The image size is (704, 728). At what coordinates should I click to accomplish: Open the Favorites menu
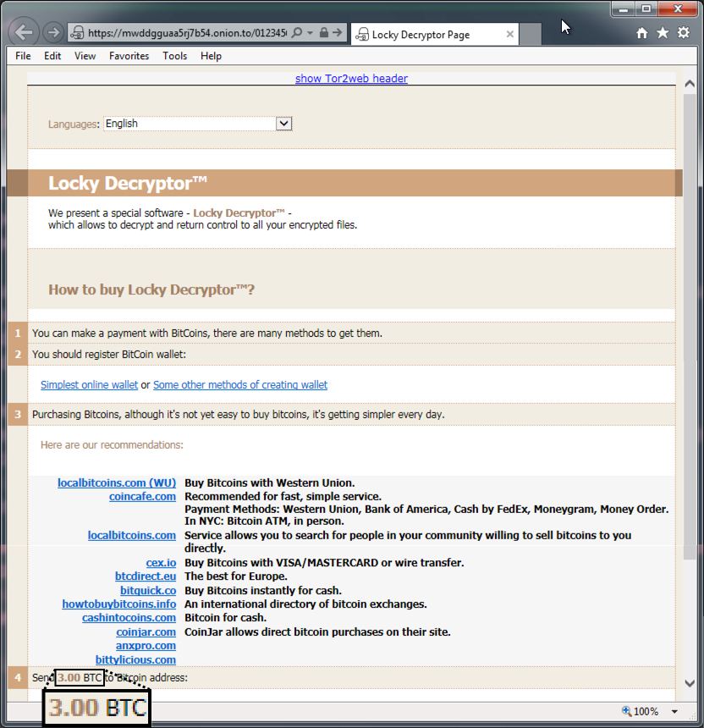click(x=129, y=56)
